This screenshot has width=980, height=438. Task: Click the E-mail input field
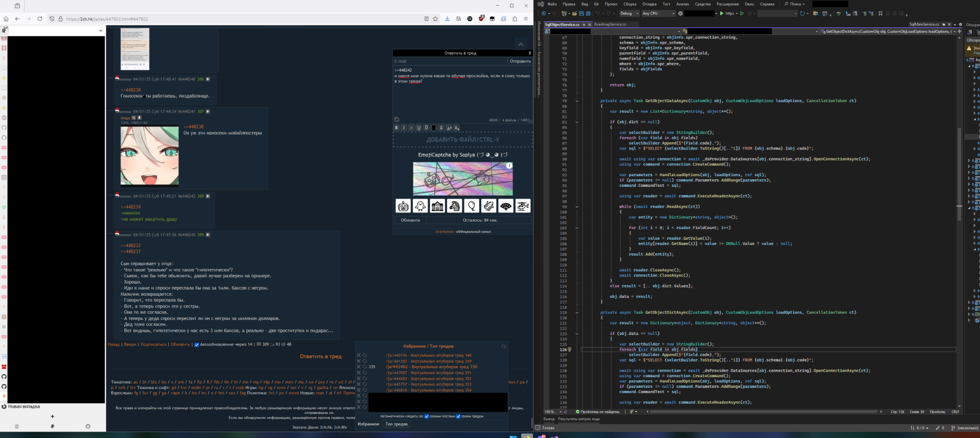[449, 61]
